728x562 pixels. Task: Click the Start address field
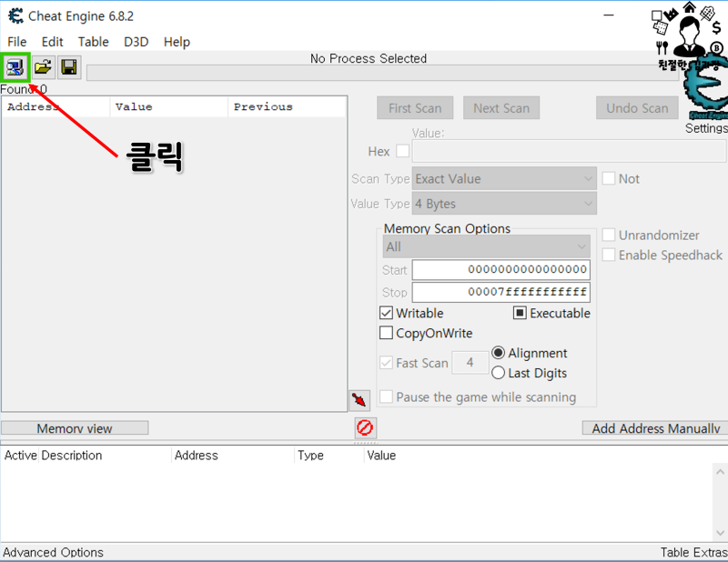(x=501, y=269)
